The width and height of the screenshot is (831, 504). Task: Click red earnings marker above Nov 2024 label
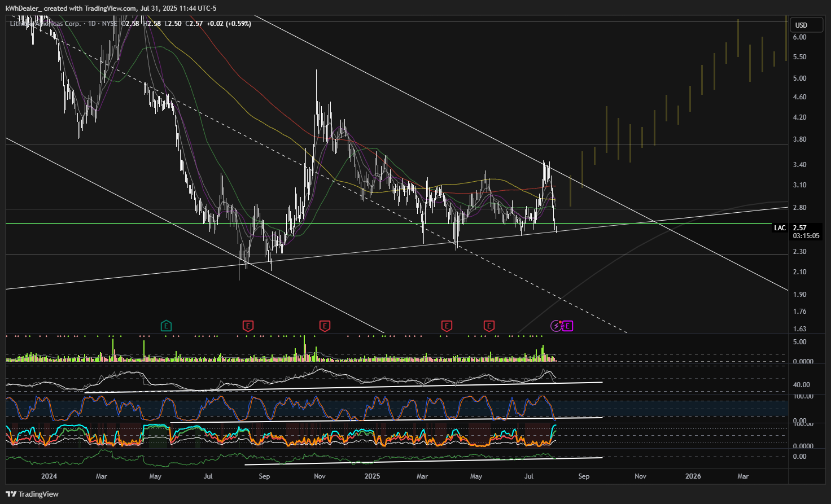coord(325,326)
